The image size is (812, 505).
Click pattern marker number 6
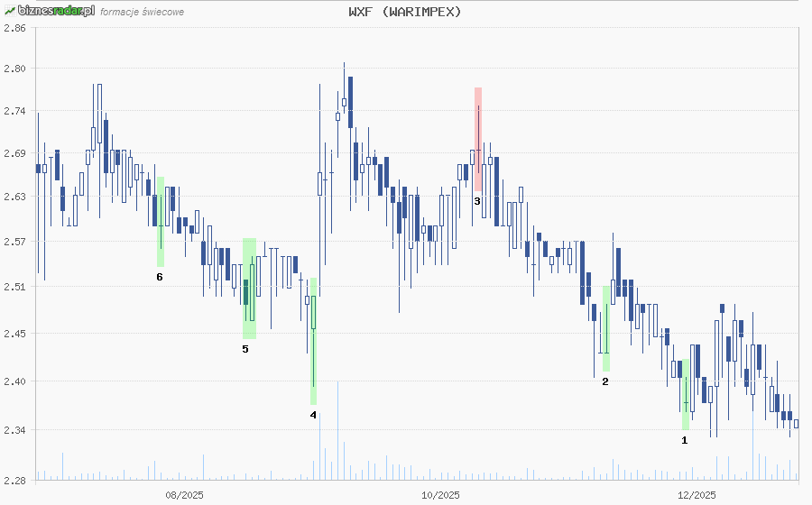[160, 277]
